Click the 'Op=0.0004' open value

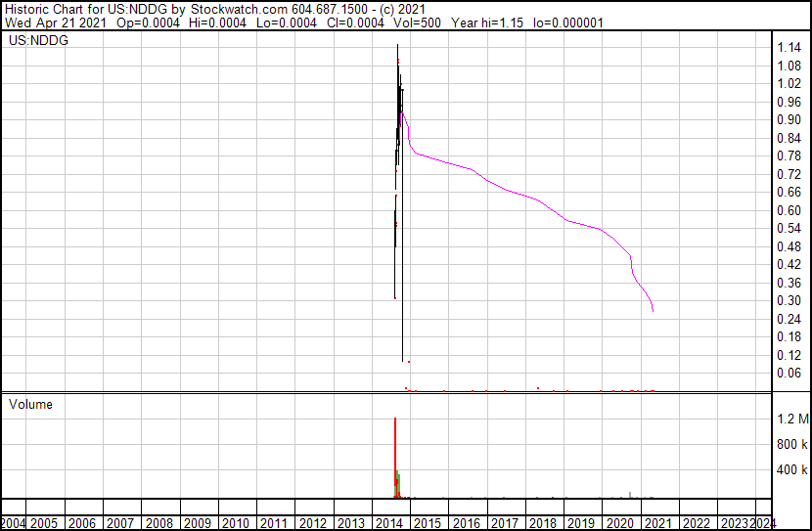click(x=148, y=22)
